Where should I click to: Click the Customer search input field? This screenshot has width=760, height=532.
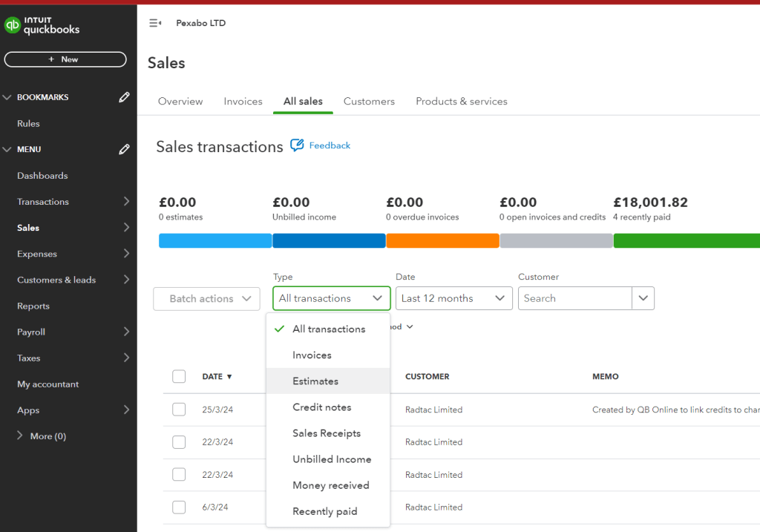[x=575, y=298]
